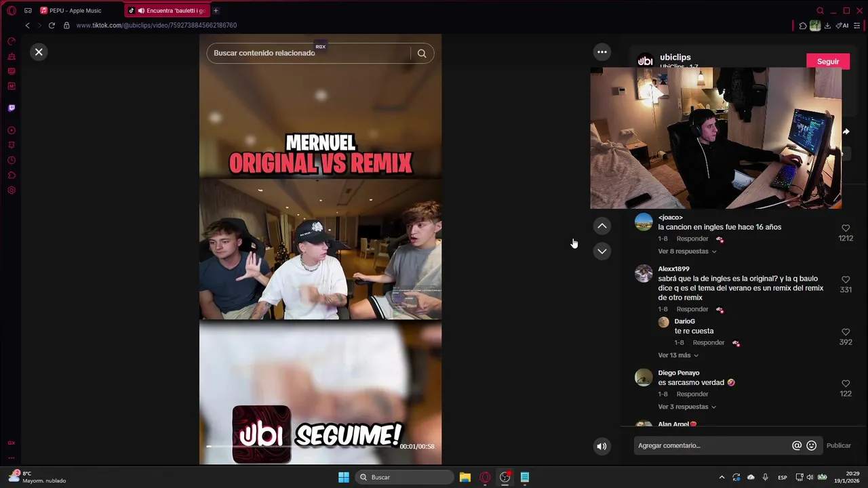The height and width of the screenshot is (488, 868).
Task: Open the ubiclips username link
Action: [675, 58]
